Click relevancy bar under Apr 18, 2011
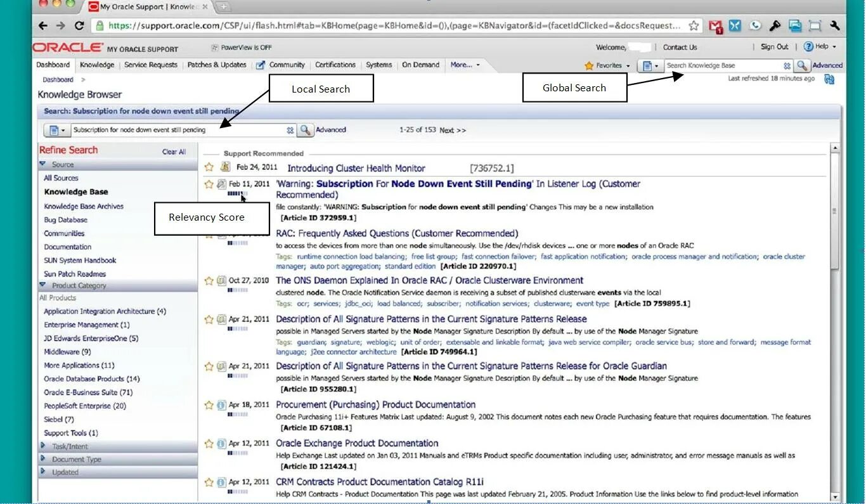Image resolution: width=866 pixels, height=504 pixels. click(237, 415)
